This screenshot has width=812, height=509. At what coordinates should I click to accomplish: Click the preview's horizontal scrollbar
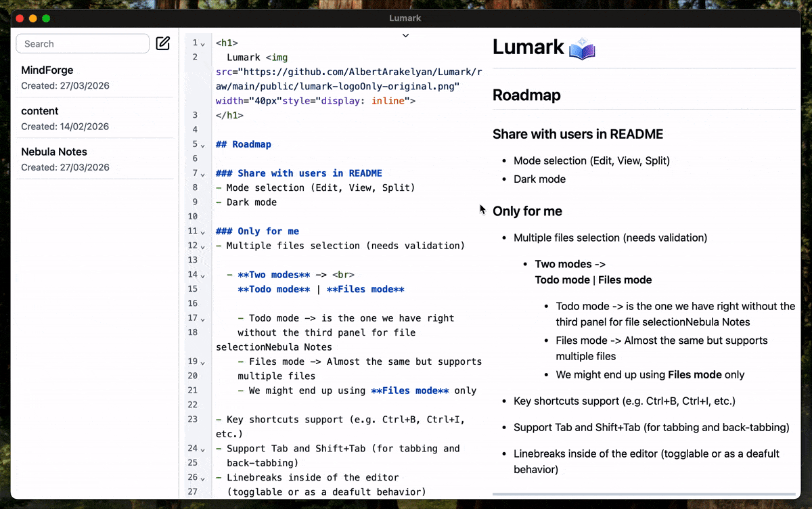click(644, 495)
